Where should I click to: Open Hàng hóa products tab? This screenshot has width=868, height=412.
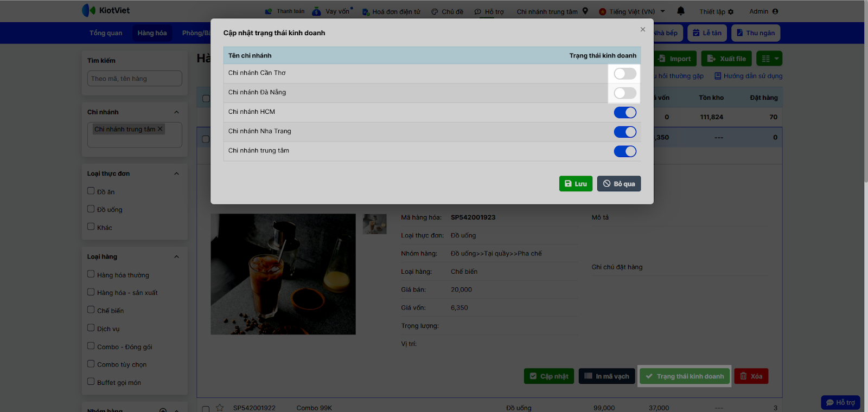coord(152,33)
